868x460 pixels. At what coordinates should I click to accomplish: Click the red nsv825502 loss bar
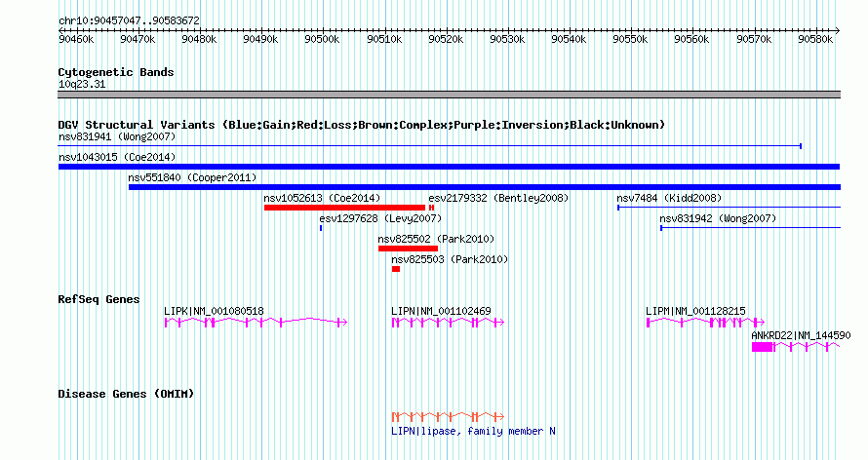pyautogui.click(x=408, y=249)
